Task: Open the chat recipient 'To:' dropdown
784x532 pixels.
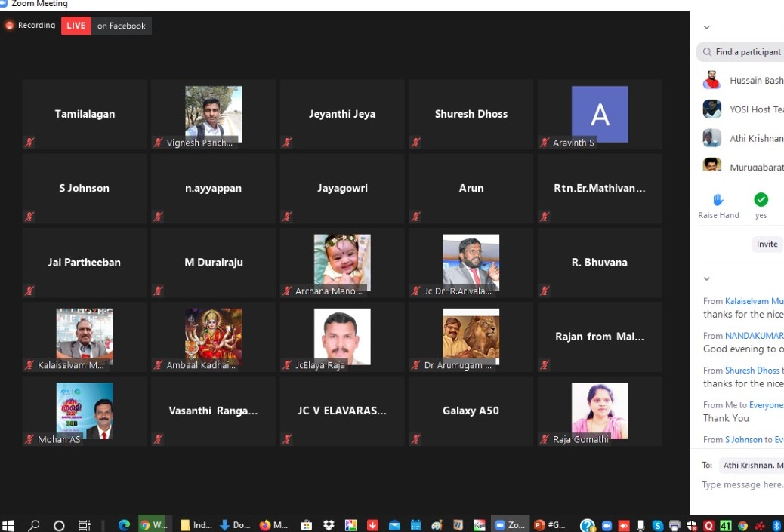Action: (x=752, y=465)
